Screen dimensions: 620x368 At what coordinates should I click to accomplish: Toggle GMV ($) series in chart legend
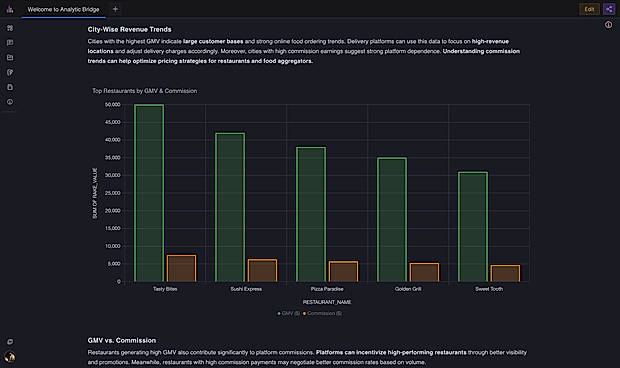[x=289, y=313]
